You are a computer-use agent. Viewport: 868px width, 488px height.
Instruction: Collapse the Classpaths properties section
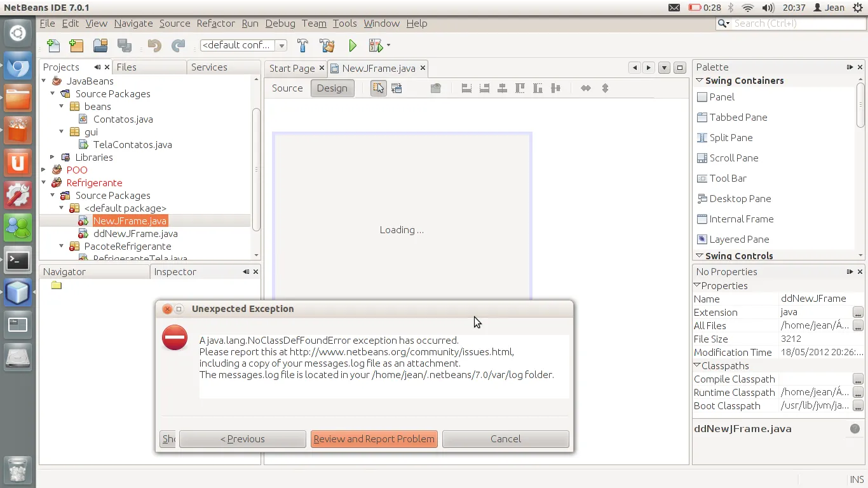(x=697, y=365)
